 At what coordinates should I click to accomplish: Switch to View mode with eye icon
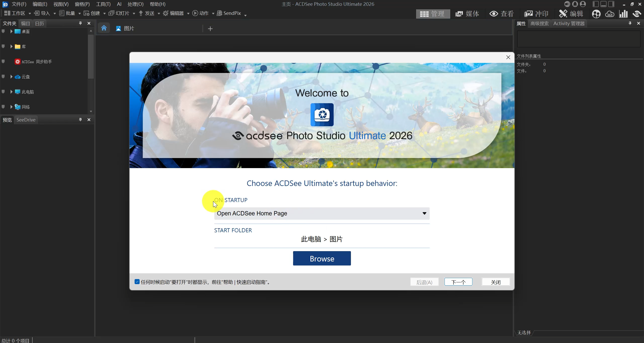[x=502, y=14]
